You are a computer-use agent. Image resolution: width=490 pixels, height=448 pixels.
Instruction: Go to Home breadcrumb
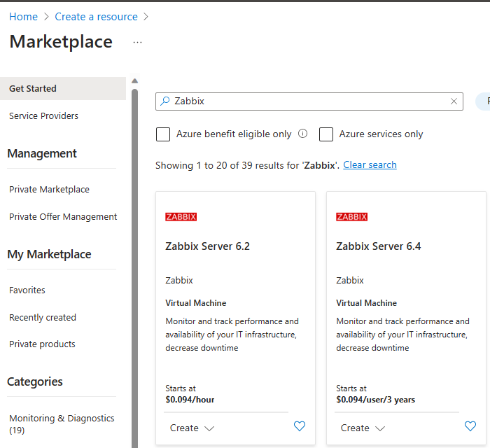[x=23, y=17]
